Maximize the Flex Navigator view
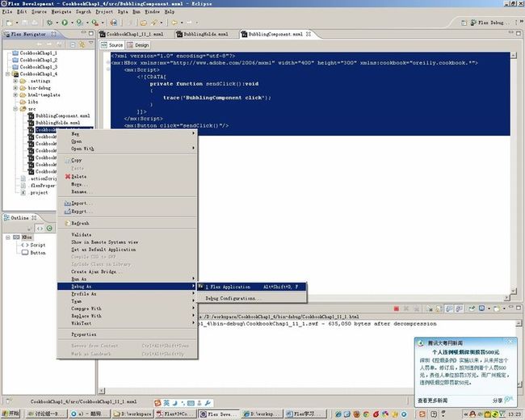Image resolution: width=525 pixels, height=420 pixels. [x=91, y=33]
